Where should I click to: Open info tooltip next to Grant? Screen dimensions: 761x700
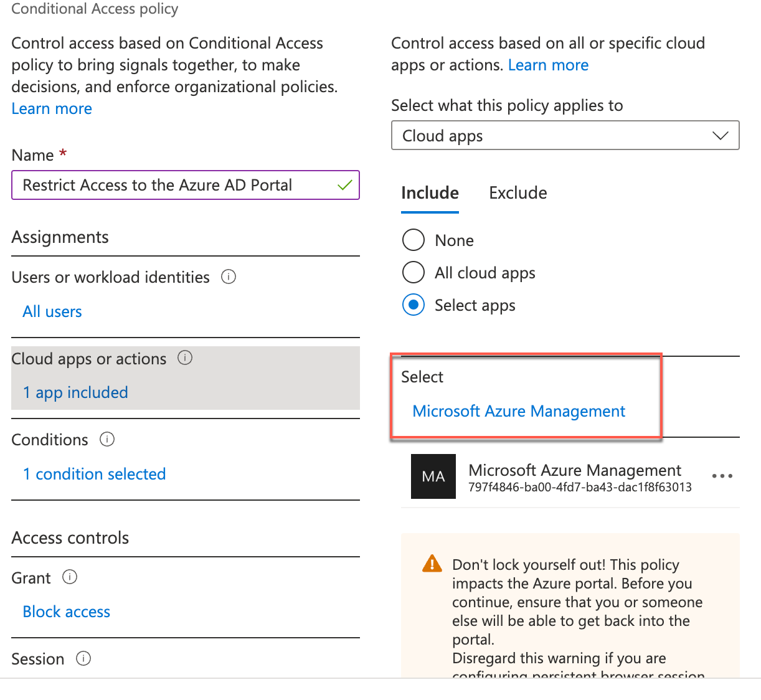click(x=70, y=577)
